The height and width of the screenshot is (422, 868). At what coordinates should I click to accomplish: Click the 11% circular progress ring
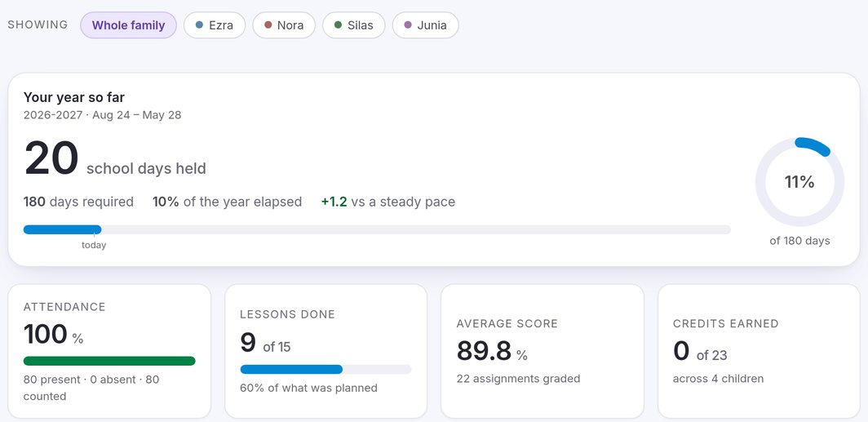point(799,182)
